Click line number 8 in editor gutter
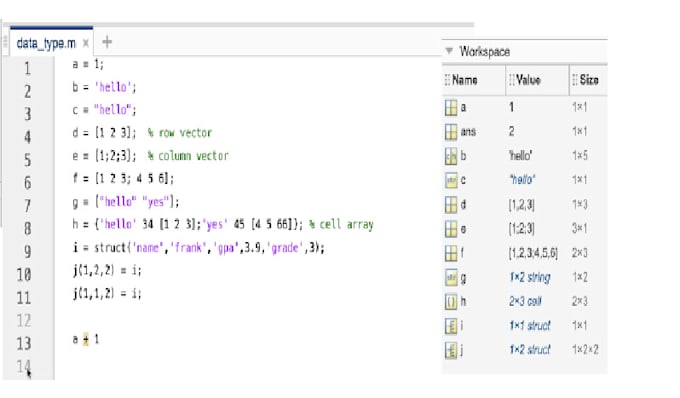The height and width of the screenshot is (398, 680). click(27, 228)
